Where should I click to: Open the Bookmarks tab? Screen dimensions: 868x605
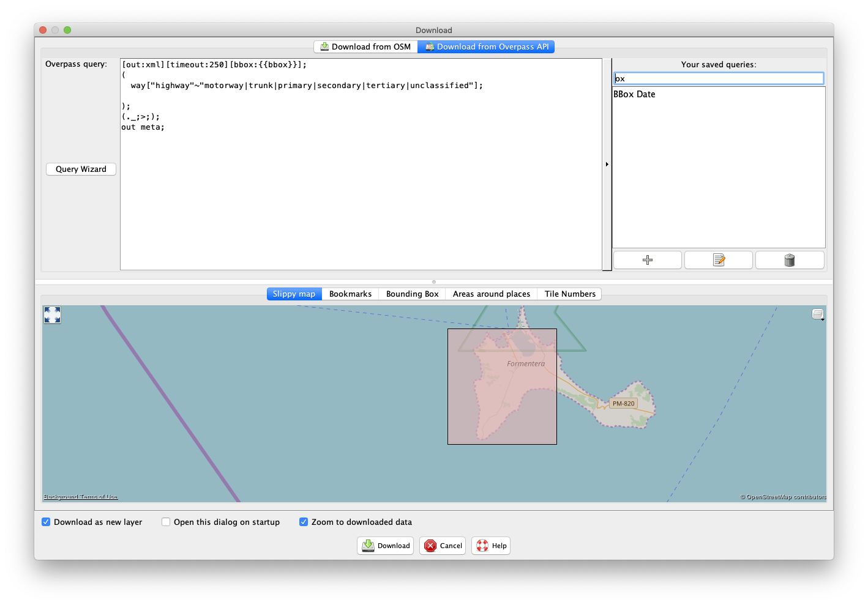[x=350, y=294]
